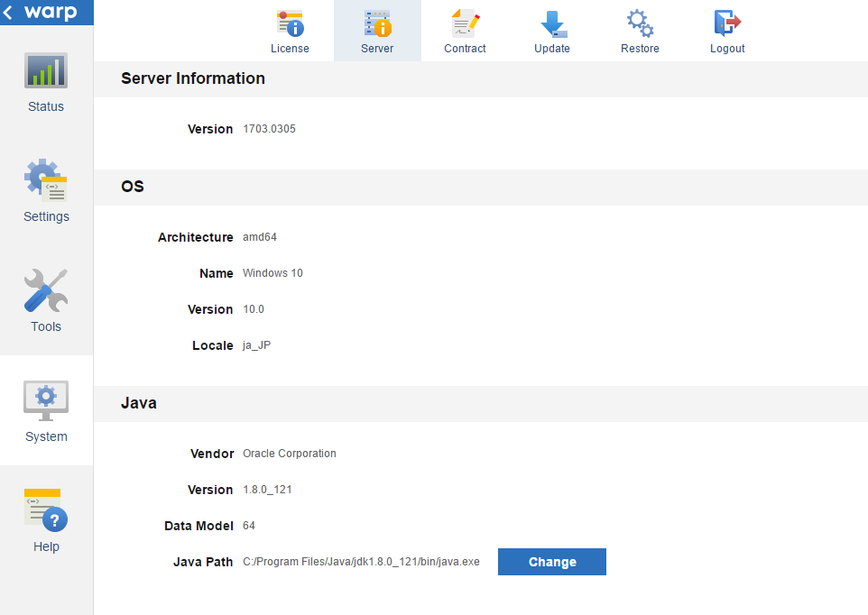Select the Java Path value text
Image resolution: width=868 pixels, height=615 pixels.
[x=362, y=562]
